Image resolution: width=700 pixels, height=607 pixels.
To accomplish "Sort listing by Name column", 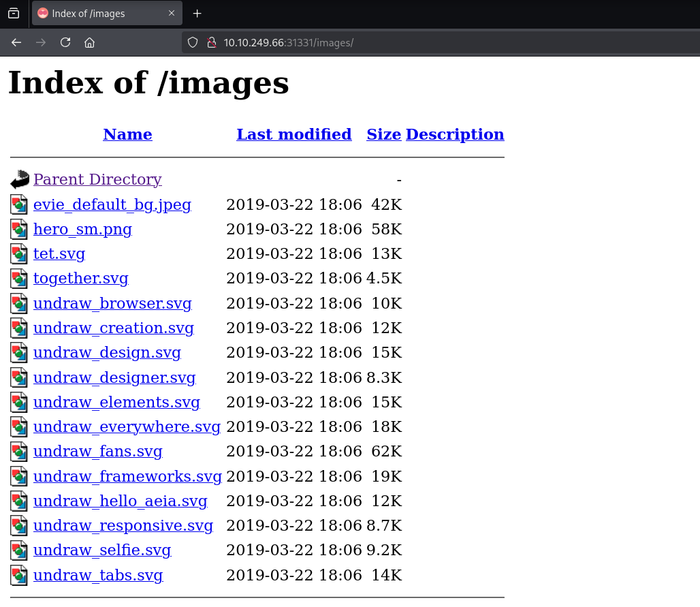I will (x=127, y=135).
